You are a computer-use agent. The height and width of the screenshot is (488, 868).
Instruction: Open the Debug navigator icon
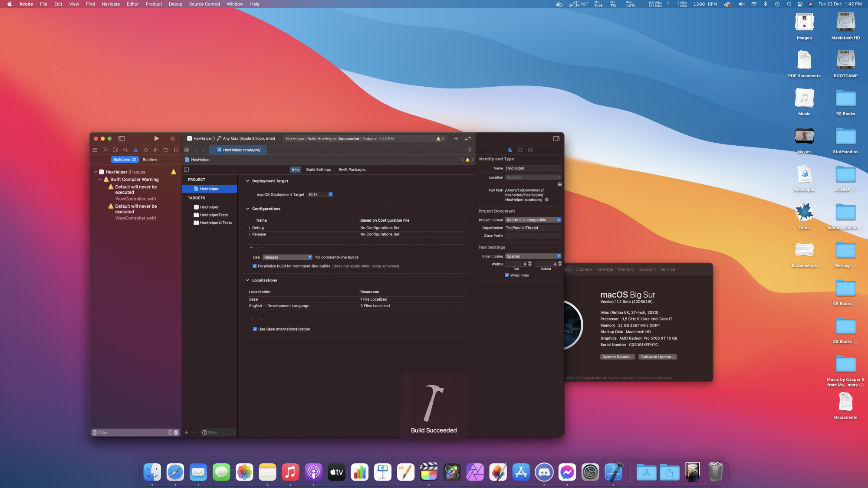[x=156, y=150]
